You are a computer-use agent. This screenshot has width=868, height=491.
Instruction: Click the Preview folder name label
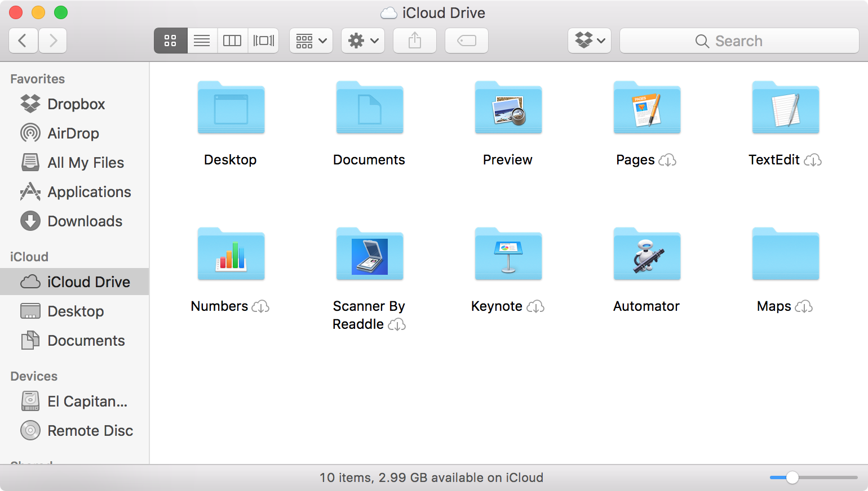[508, 160]
